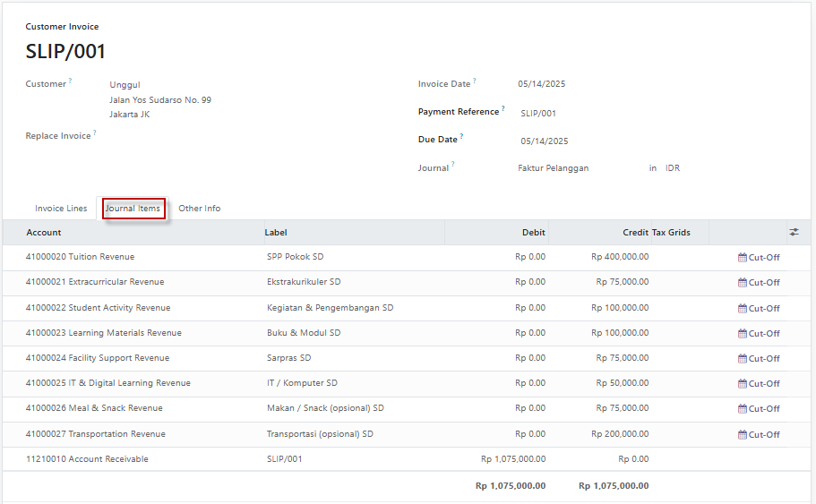
Task: Click Cut-Off for Tuition Revenue row
Action: pos(759,258)
